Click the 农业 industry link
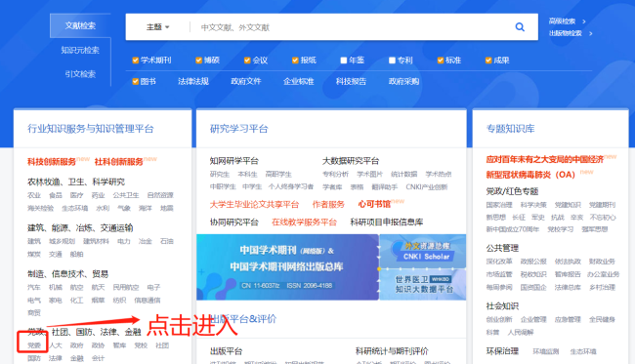The height and width of the screenshot is (364, 635). click(x=34, y=195)
